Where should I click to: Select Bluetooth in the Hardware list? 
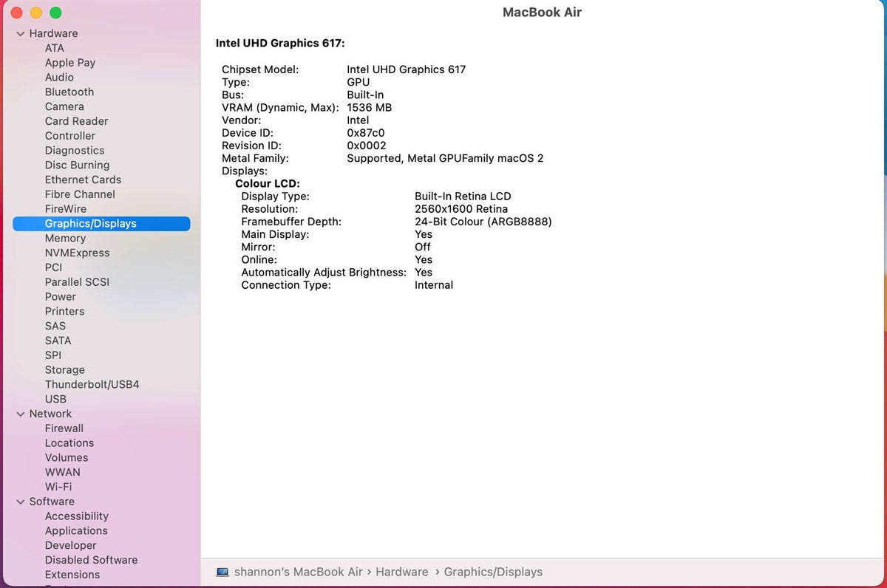click(69, 92)
